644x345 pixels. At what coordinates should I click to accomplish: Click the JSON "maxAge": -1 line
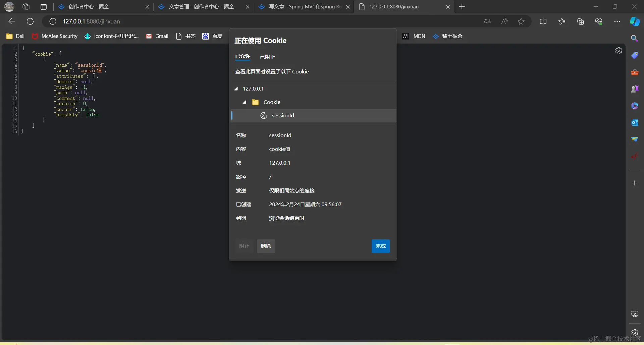click(x=70, y=87)
